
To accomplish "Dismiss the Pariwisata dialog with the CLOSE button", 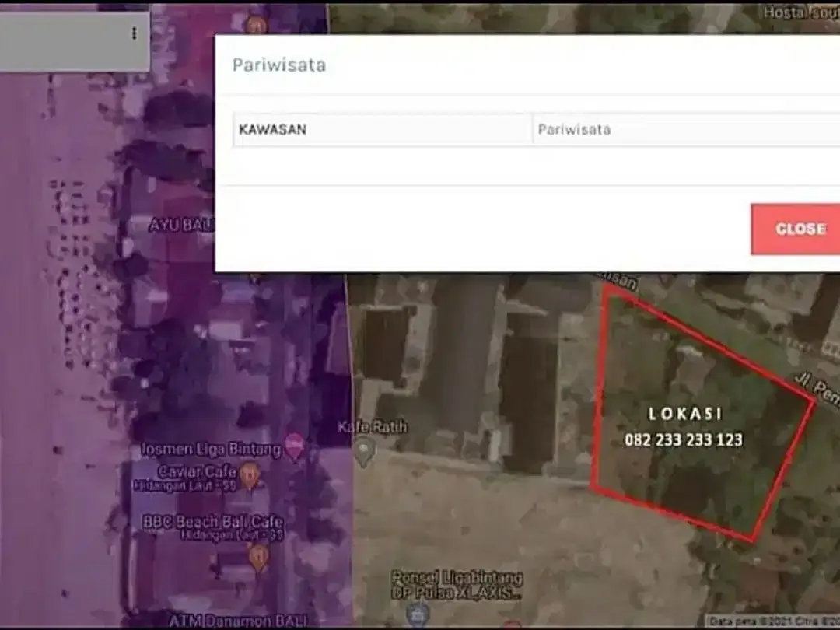I will coord(796,229).
